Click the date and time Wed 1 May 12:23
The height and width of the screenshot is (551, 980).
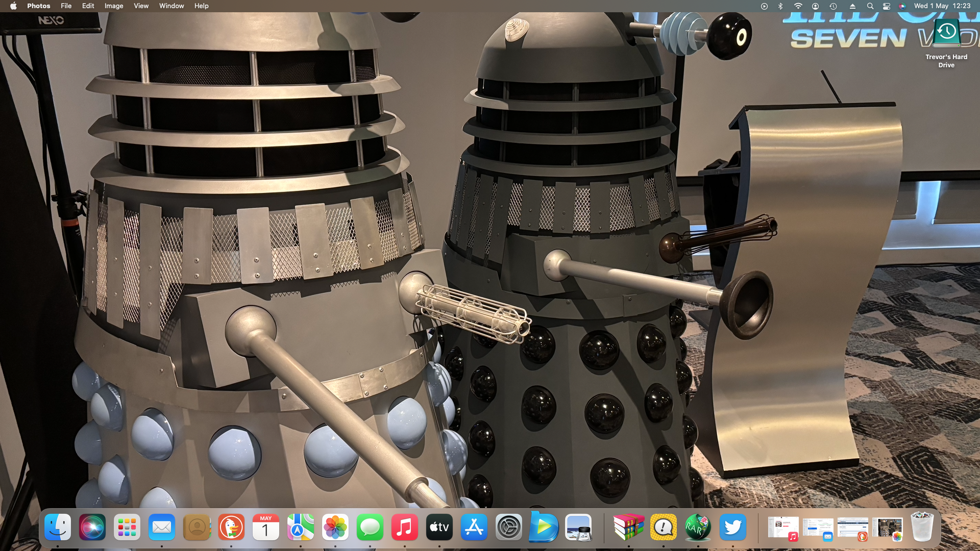pyautogui.click(x=942, y=6)
